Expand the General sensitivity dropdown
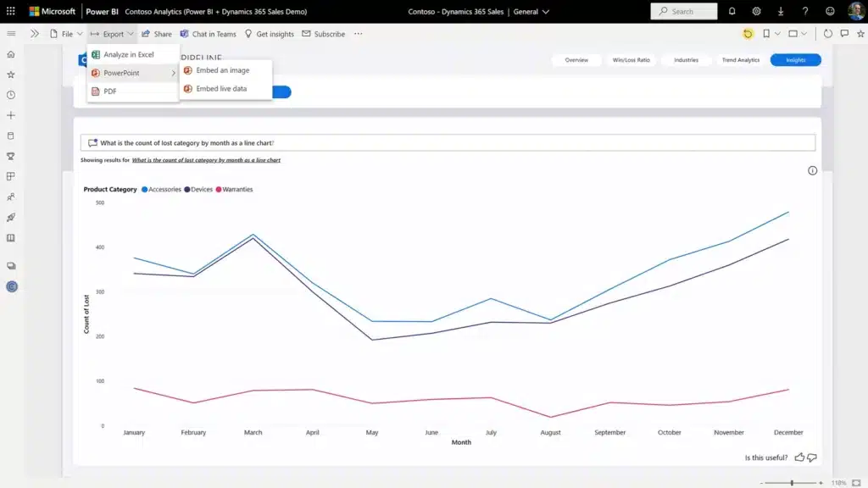The width and height of the screenshot is (868, 488). coord(531,12)
